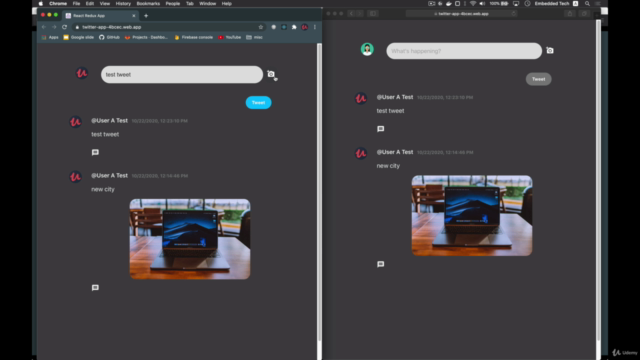Open Spotlight search in menu bar

(587, 4)
